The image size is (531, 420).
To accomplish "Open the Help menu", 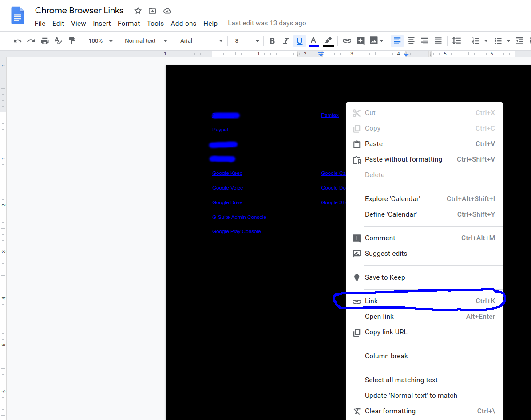I will (210, 24).
